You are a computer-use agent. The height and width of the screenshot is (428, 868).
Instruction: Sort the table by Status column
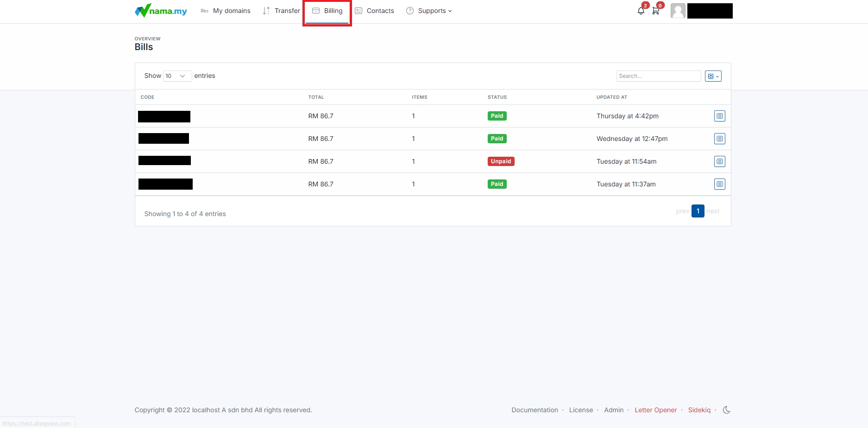(x=497, y=97)
